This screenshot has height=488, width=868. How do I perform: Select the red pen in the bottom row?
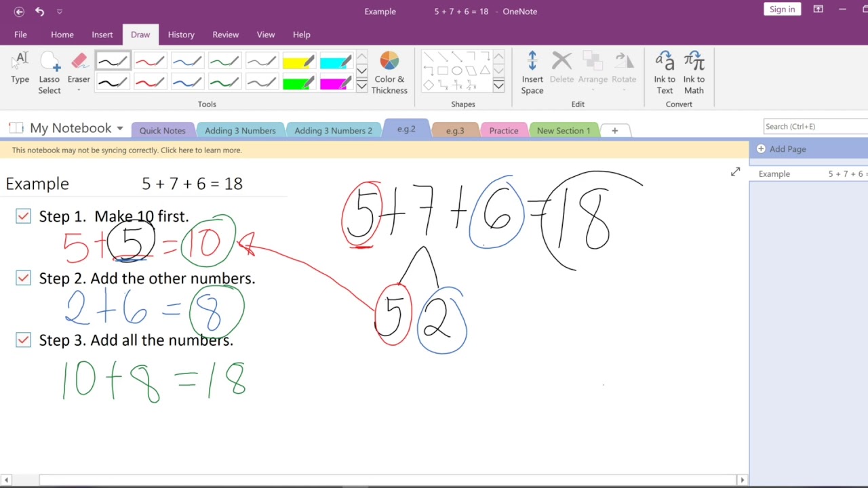pyautogui.click(x=150, y=83)
